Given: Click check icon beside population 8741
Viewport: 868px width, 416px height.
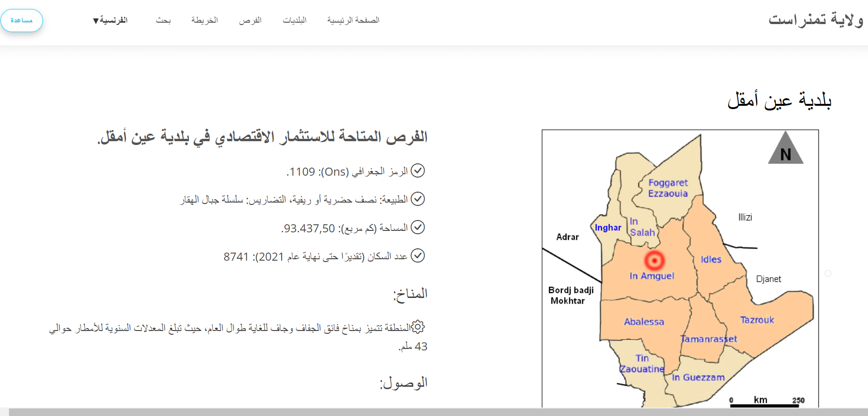Looking at the screenshot, I should click(x=418, y=256).
